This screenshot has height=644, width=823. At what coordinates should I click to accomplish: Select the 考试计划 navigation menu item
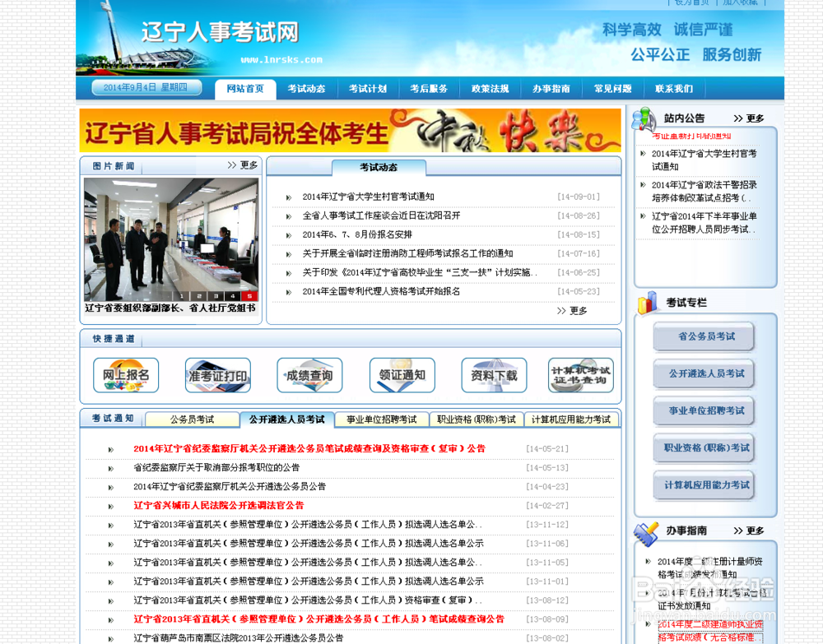point(367,89)
